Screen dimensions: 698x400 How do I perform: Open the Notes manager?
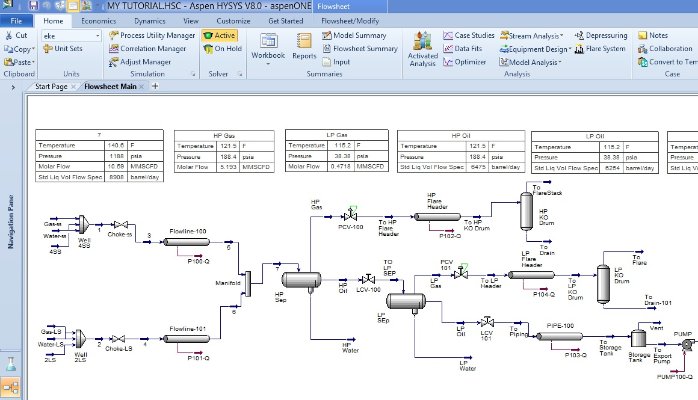(x=653, y=35)
